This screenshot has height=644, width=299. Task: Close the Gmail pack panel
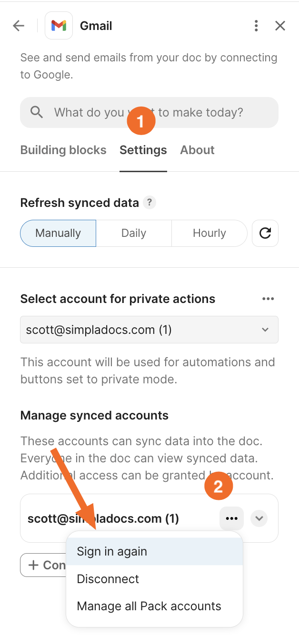(280, 26)
